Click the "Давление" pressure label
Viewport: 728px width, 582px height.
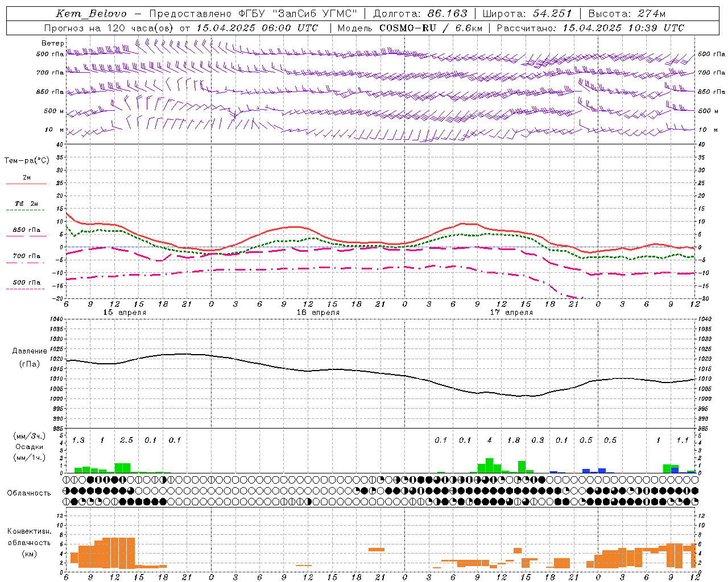click(x=30, y=351)
